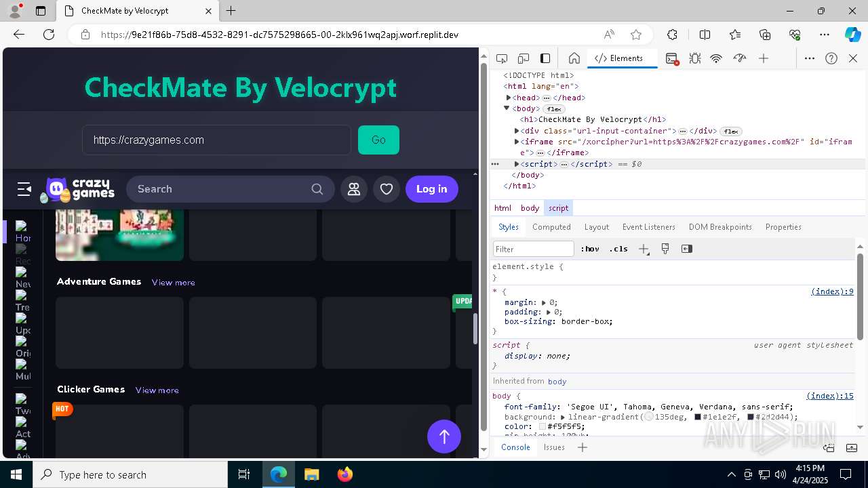Activate the inspect element picker tool
This screenshot has height=488, width=868.
(502, 58)
